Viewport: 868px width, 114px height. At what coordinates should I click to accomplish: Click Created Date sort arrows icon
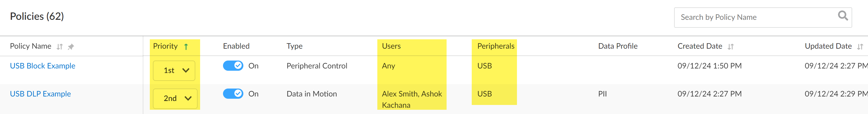pos(730,47)
